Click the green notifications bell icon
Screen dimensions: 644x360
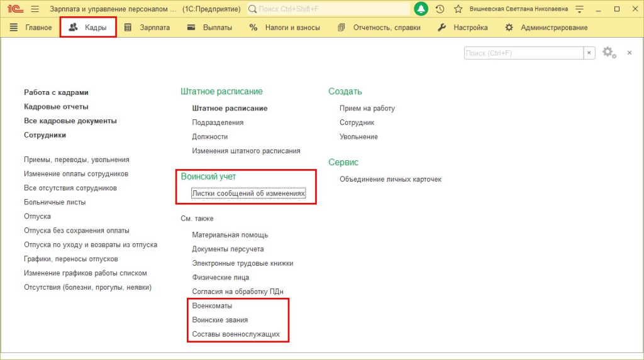coord(421,9)
